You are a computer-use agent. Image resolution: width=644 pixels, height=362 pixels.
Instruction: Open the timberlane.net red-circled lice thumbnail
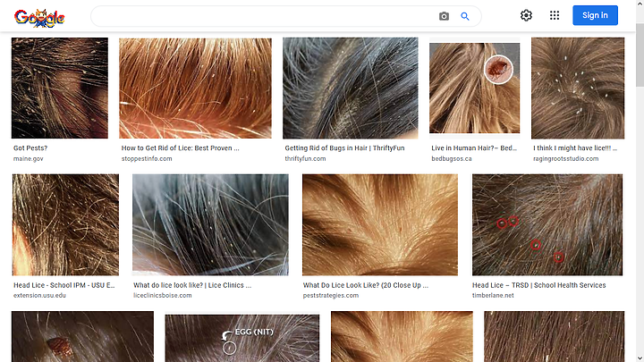(547, 224)
